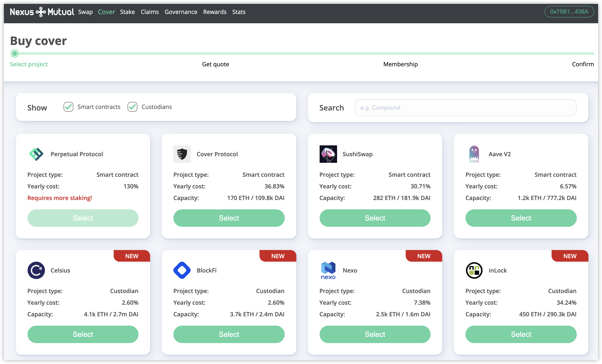Viewport: 602px width, 364px height.
Task: Focus the project search field
Action: 465,108
